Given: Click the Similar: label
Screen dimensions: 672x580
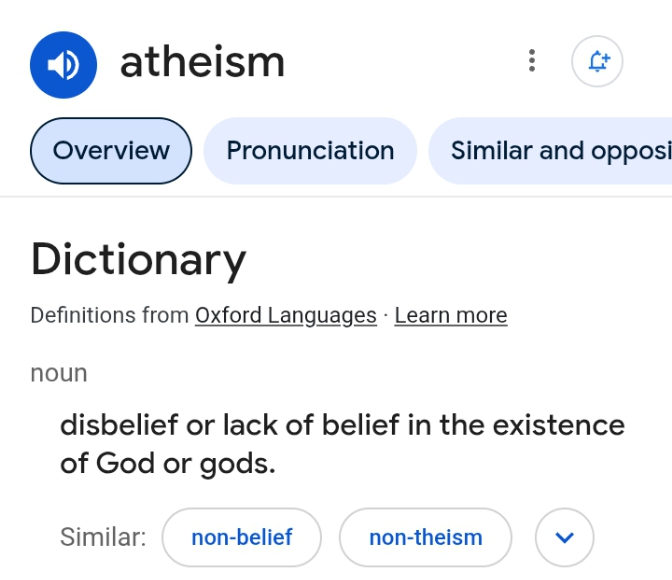Looking at the screenshot, I should tap(103, 537).
